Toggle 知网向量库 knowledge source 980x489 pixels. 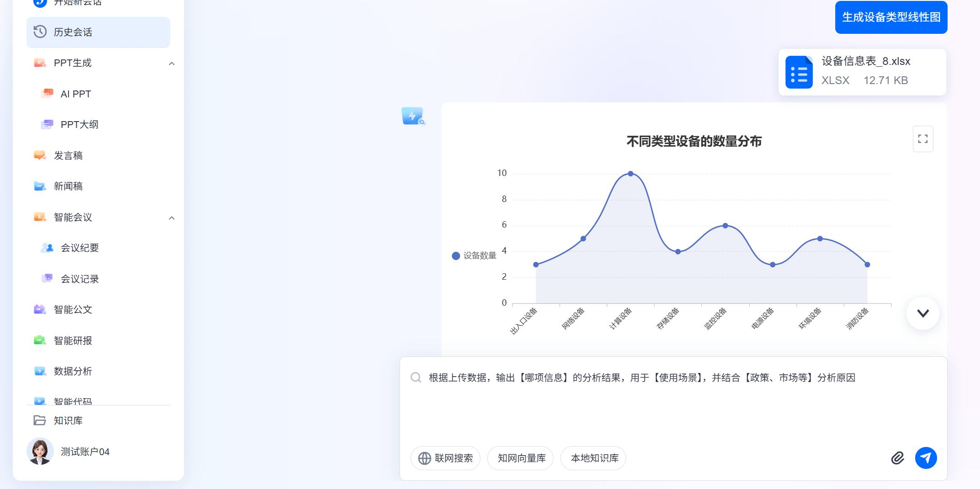[x=520, y=458]
